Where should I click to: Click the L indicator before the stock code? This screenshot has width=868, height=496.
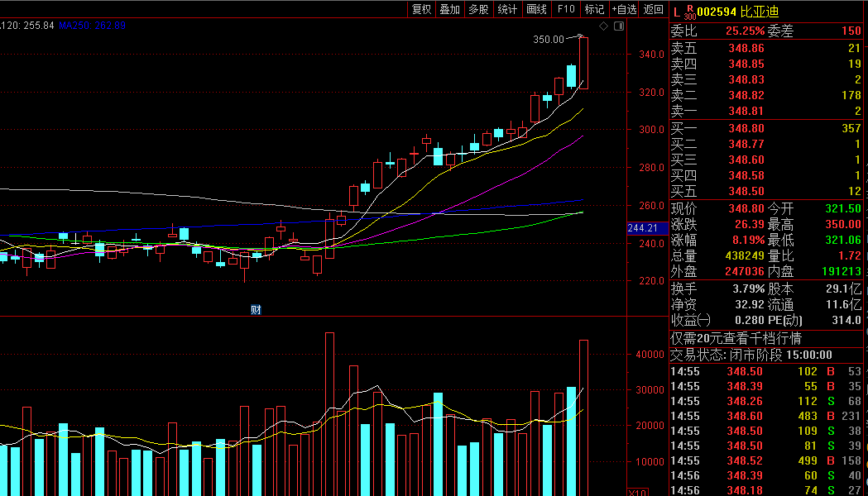[676, 12]
